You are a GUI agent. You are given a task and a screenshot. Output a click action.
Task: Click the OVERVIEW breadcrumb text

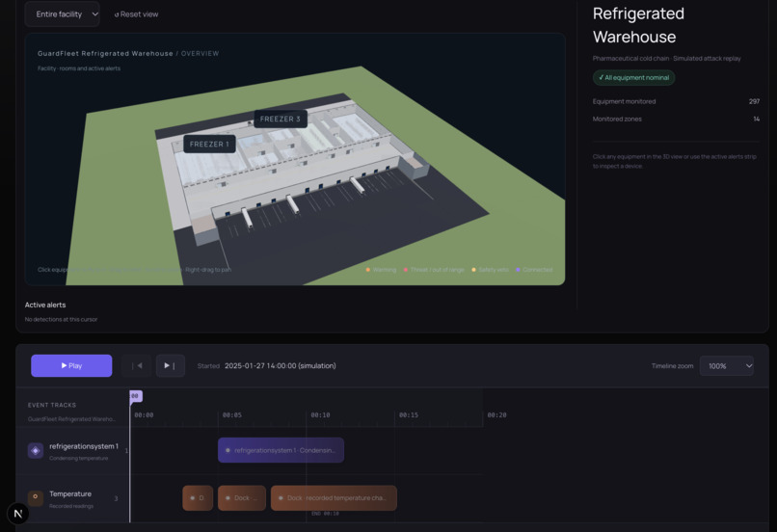click(x=200, y=54)
